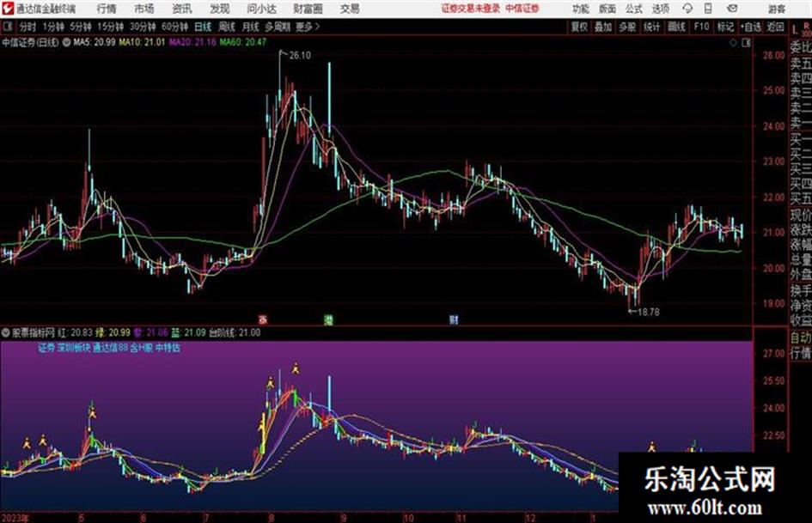Click the MA20: 21.16 value
This screenshot has width=812, height=523.
tap(192, 42)
